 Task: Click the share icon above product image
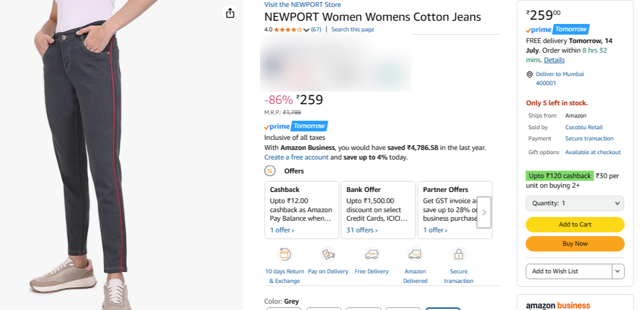230,13
